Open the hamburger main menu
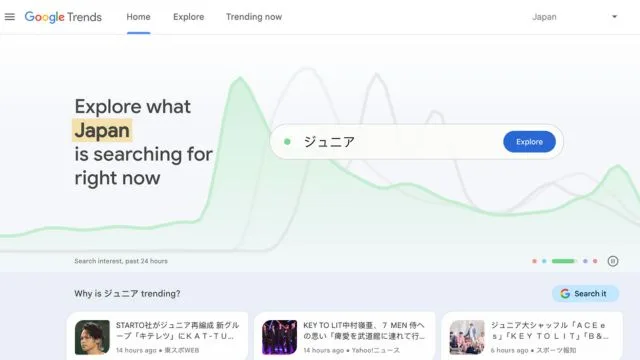The image size is (640, 360). click(x=9, y=17)
